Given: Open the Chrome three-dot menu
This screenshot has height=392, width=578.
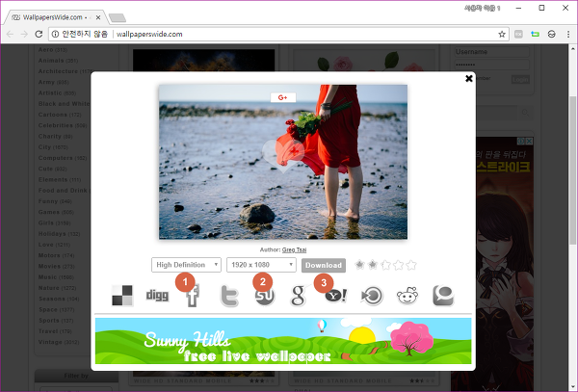Looking at the screenshot, I should [568, 35].
